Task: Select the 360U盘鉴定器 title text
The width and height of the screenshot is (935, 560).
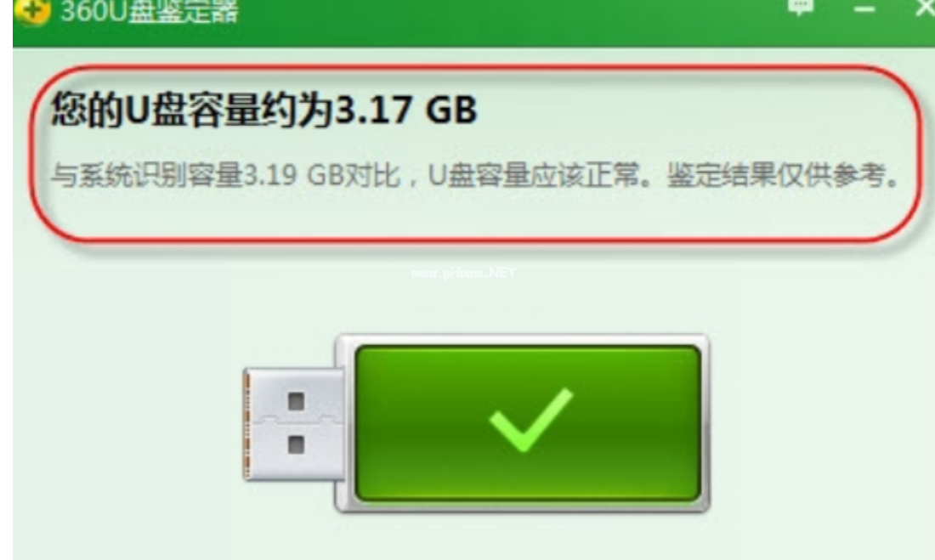Action: coord(150,11)
